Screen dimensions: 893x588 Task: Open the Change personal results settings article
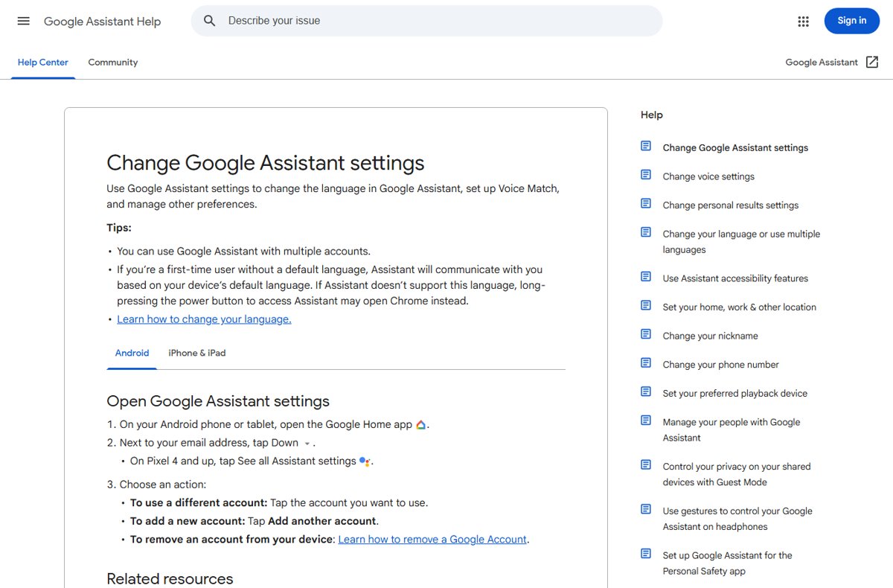pyautogui.click(x=731, y=205)
